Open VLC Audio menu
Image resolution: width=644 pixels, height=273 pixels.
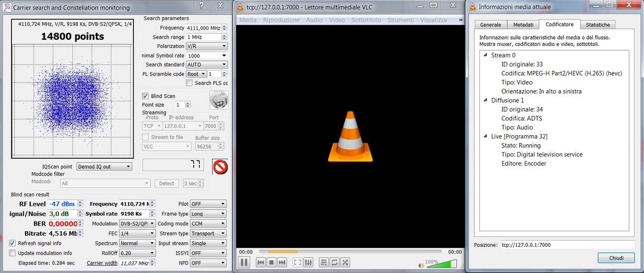click(x=314, y=20)
